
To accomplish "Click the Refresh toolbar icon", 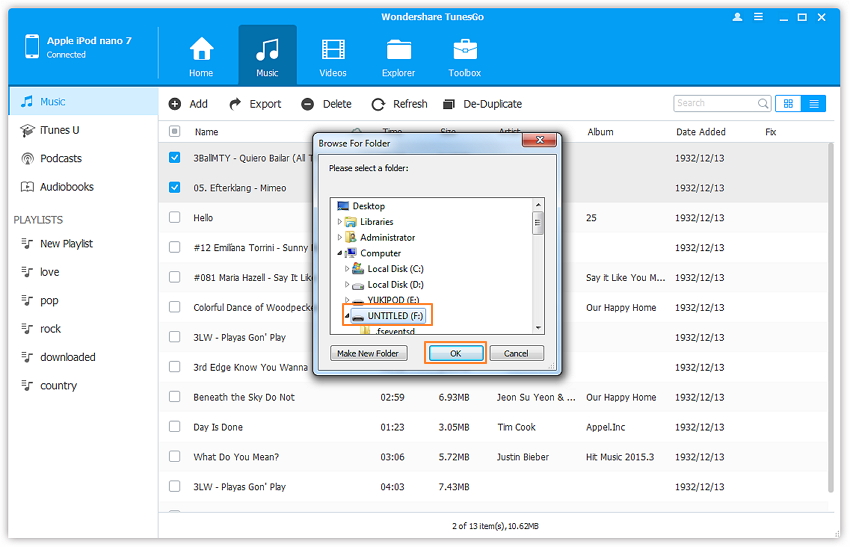I will pos(378,104).
